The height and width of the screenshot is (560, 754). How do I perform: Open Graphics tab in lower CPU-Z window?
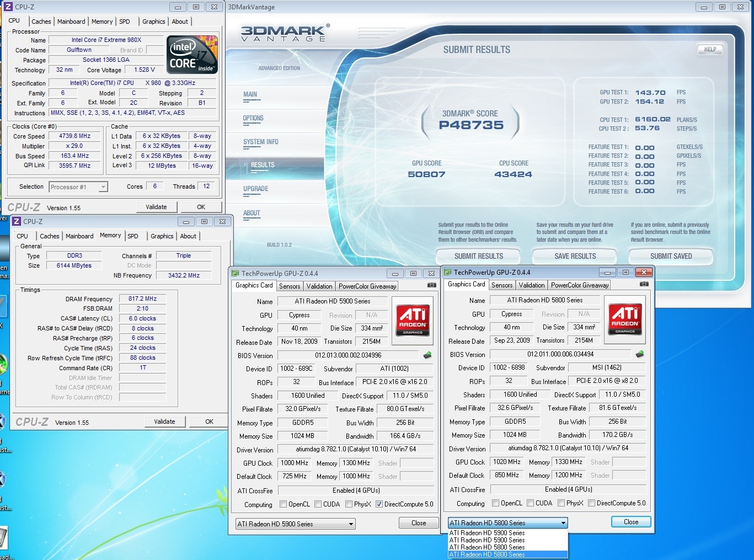pos(162,236)
